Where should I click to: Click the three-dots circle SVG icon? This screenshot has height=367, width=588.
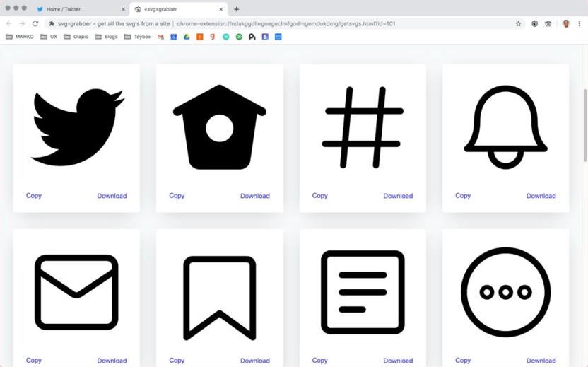coord(505,292)
